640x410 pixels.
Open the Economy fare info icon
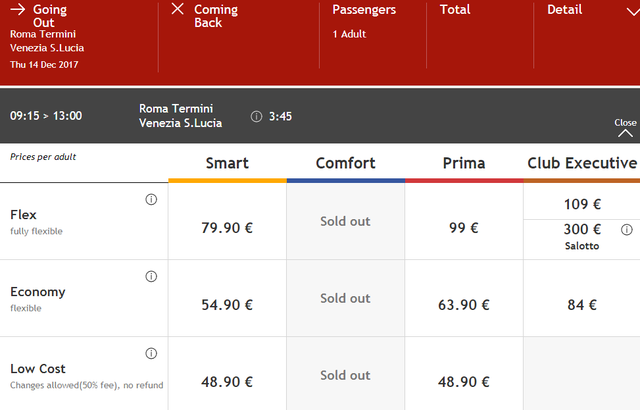151,277
